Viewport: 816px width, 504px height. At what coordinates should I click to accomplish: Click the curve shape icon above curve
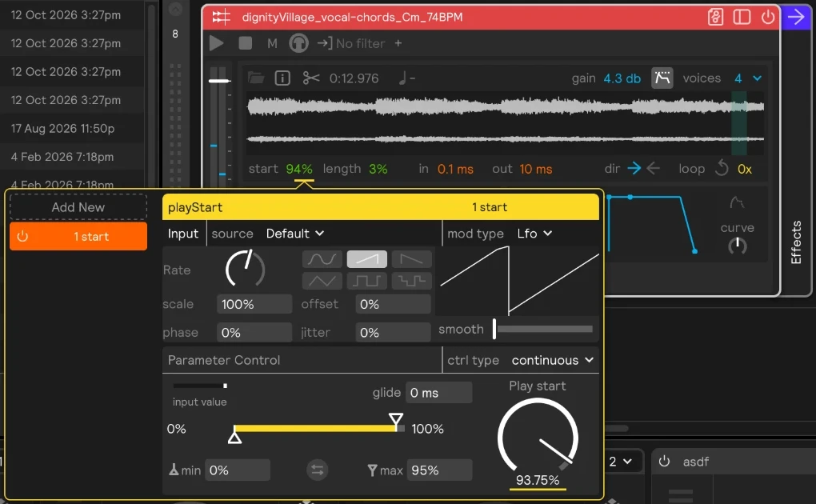[737, 203]
